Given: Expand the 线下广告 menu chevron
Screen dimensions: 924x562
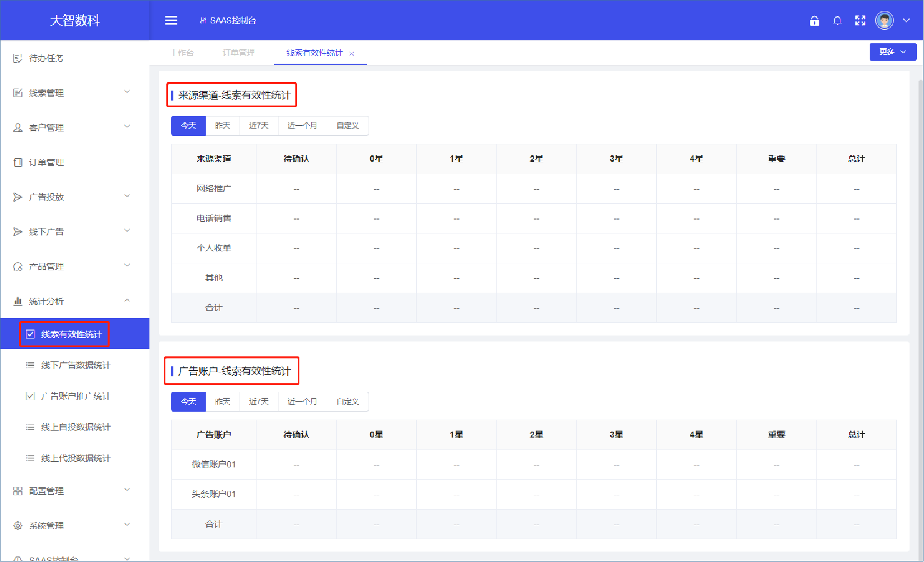Looking at the screenshot, I should (x=127, y=230).
